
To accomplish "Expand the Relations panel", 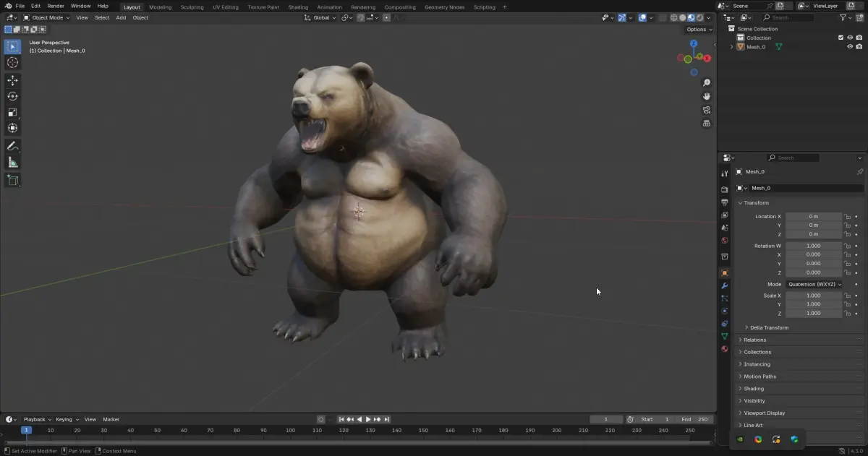I will pos(754,340).
